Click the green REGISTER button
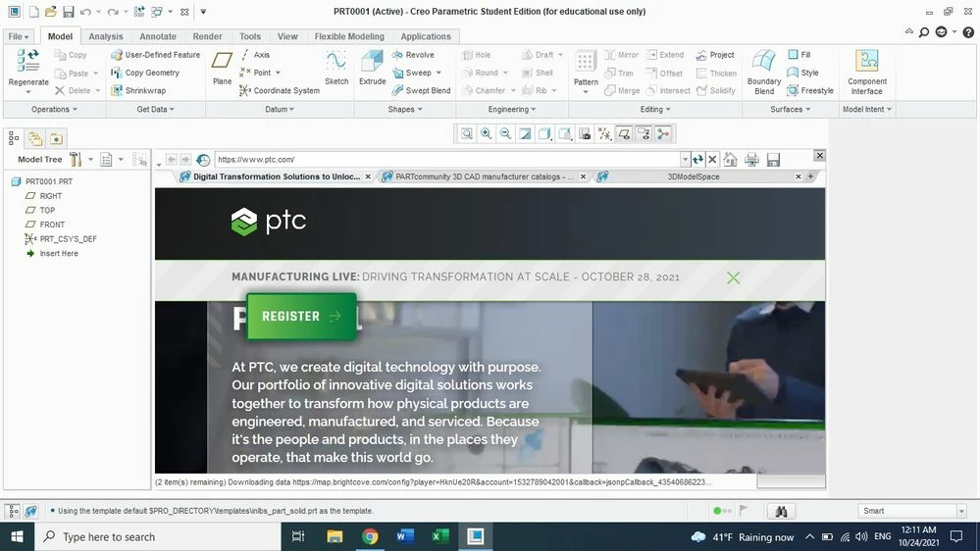 301,316
